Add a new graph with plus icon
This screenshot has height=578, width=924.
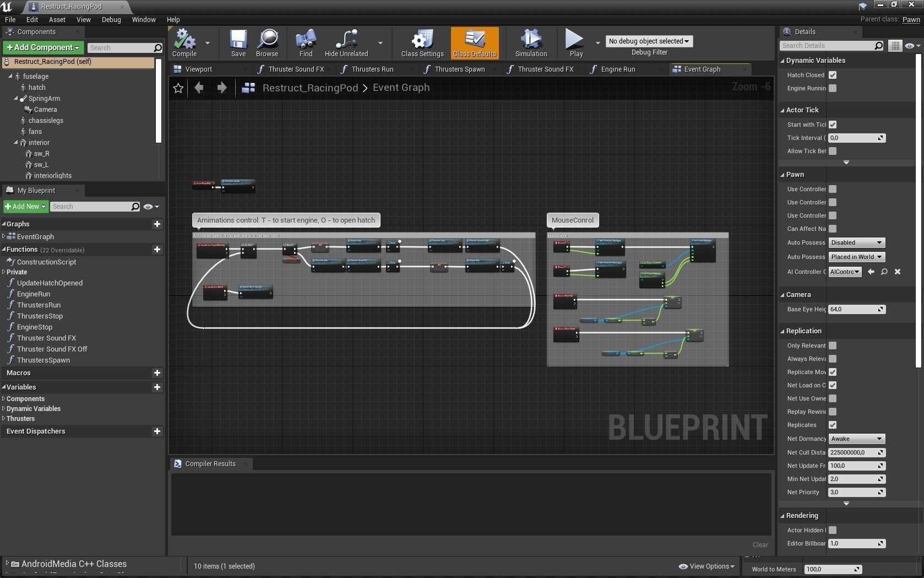(157, 224)
